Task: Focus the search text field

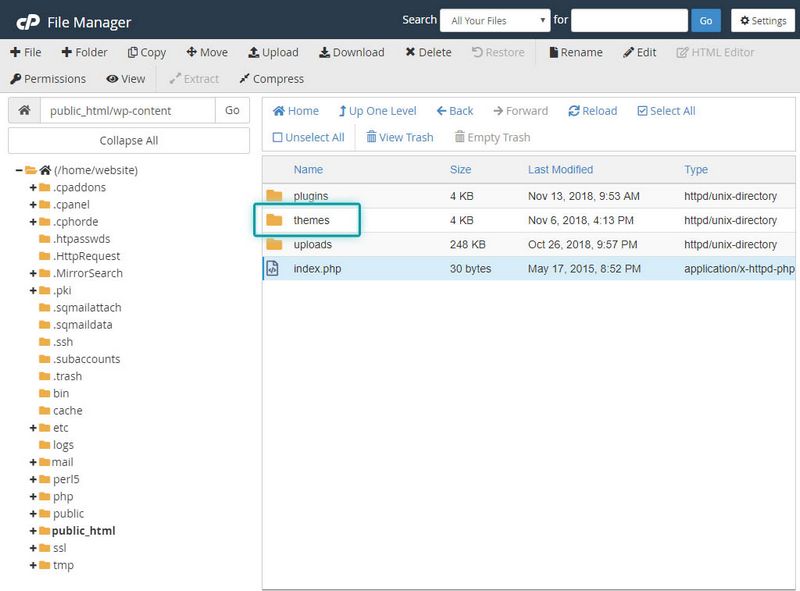Action: [629, 20]
